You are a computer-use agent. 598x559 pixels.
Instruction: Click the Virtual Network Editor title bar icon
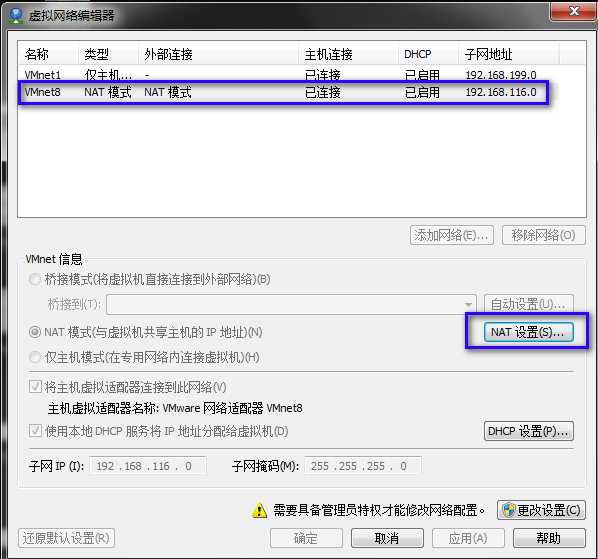pyautogui.click(x=16, y=15)
